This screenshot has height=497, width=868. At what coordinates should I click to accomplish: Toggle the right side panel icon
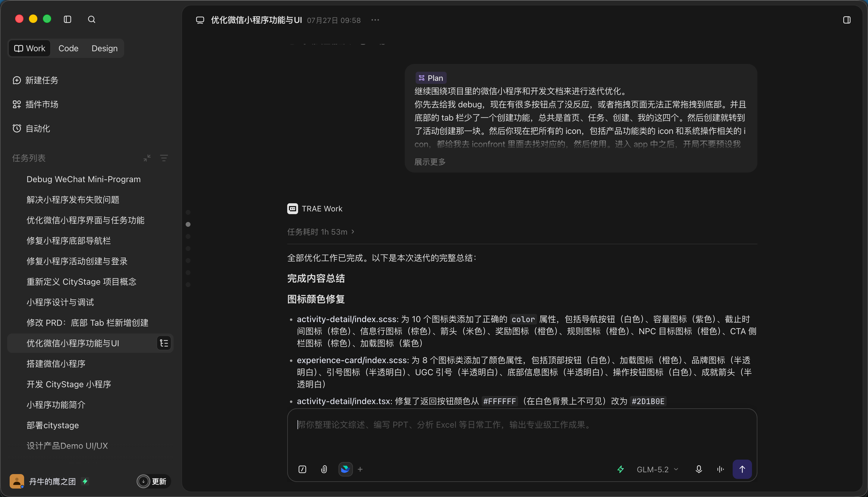pos(847,20)
